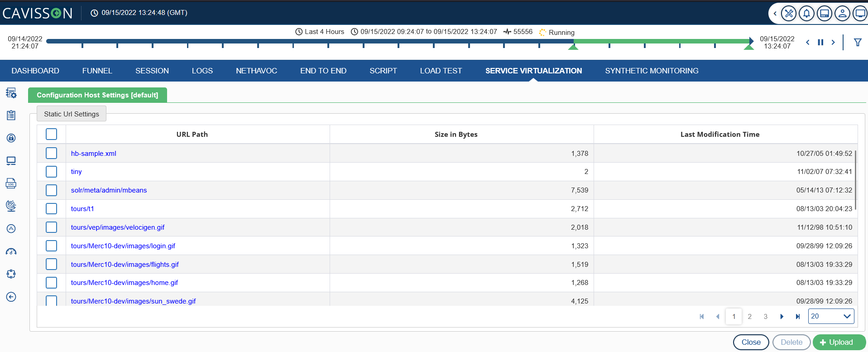Jump to last page of results
Viewport: 868px width, 352px height.
coord(798,317)
